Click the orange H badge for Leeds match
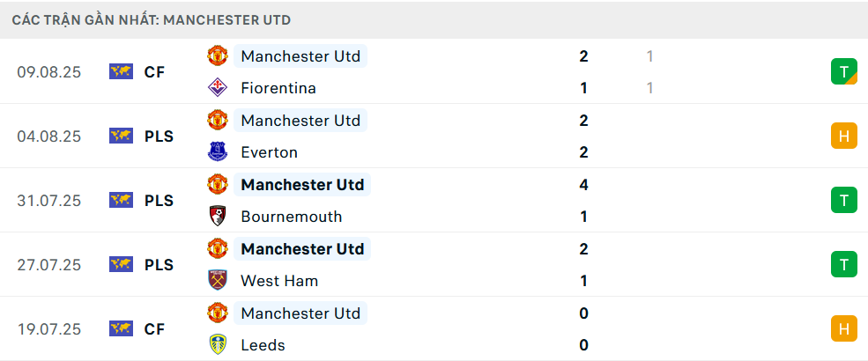 tap(843, 328)
